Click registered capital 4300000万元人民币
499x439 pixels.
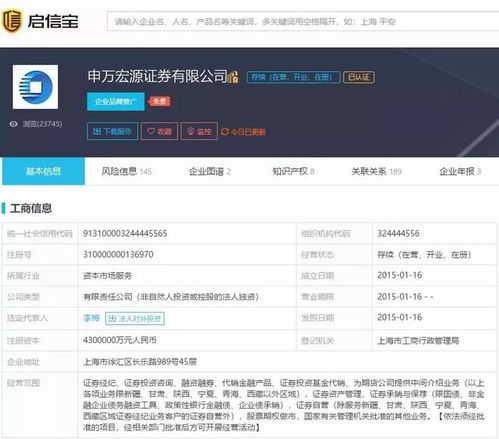coord(120,340)
